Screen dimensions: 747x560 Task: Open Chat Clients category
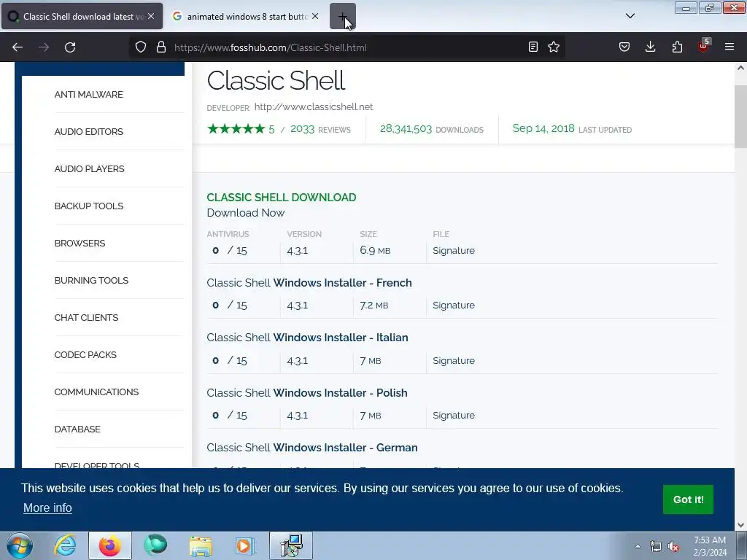[x=86, y=317]
